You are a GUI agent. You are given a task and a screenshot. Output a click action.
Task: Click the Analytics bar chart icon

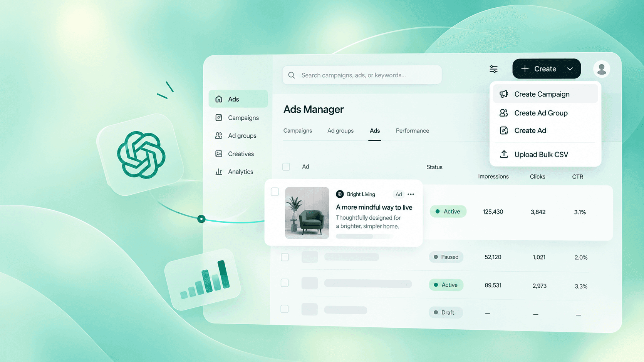pos(219,172)
